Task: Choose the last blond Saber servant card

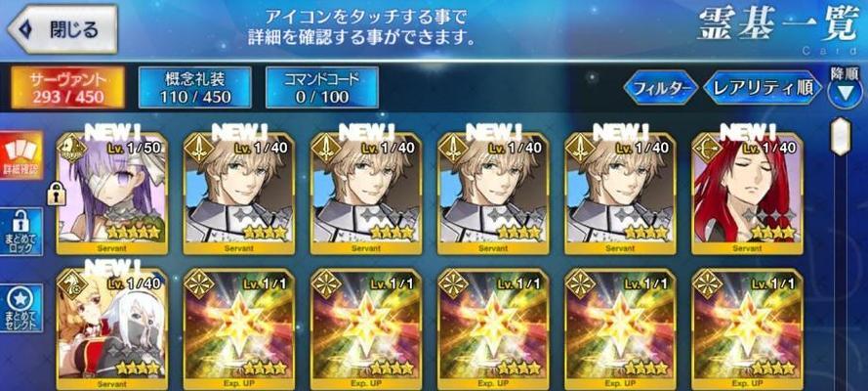Action: coord(620,194)
